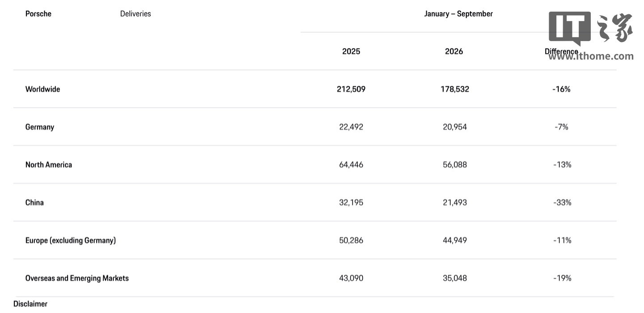This screenshot has width=644, height=313.
Task: Select the Worldwide 2026 value 178,532
Action: [455, 89]
